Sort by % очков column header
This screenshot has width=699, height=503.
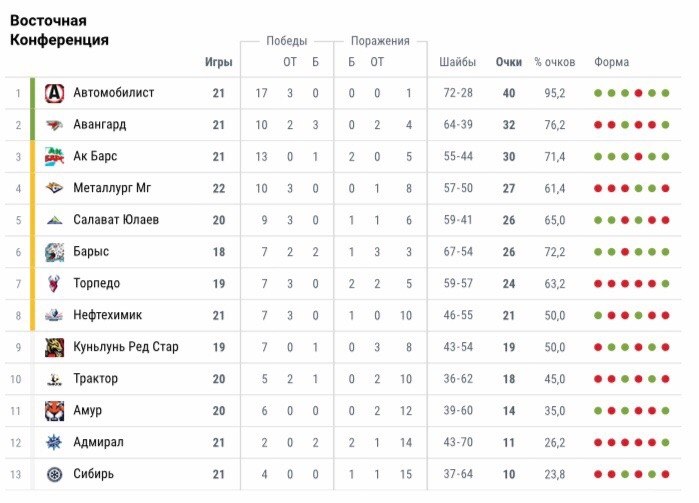(x=554, y=62)
